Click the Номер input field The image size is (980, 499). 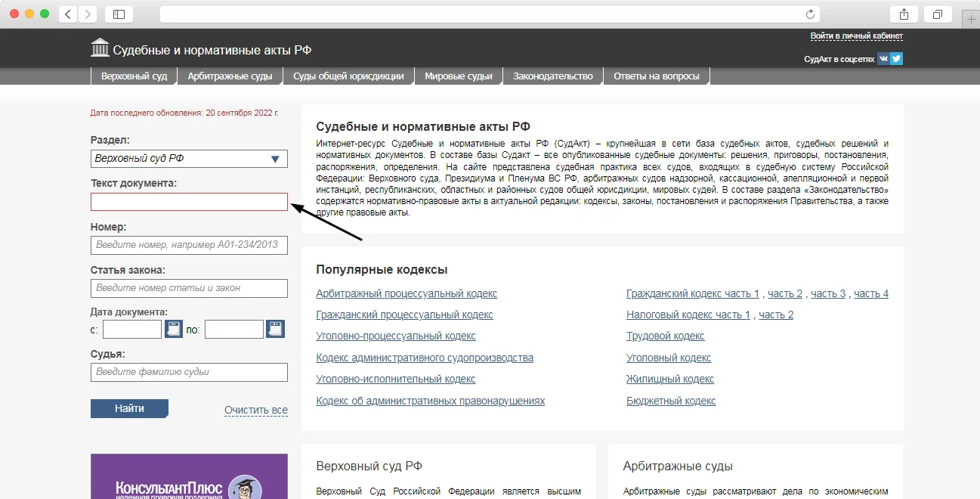pos(189,245)
